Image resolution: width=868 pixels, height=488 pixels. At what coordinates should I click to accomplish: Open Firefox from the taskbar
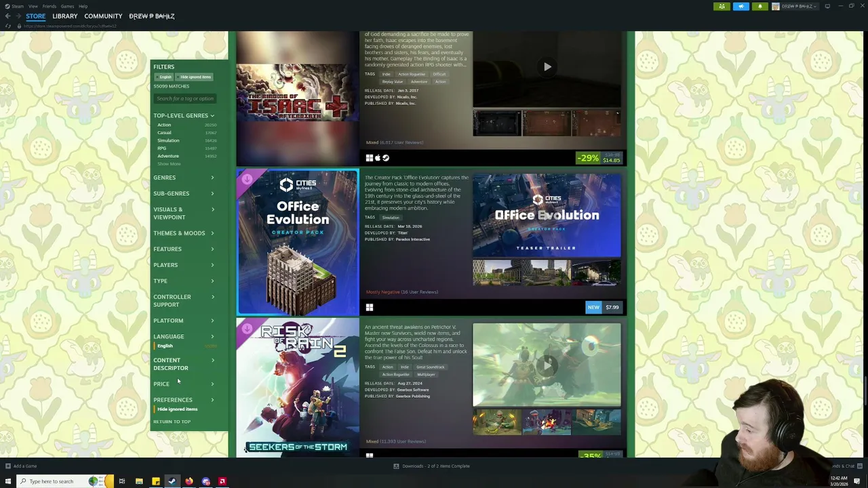tap(189, 481)
